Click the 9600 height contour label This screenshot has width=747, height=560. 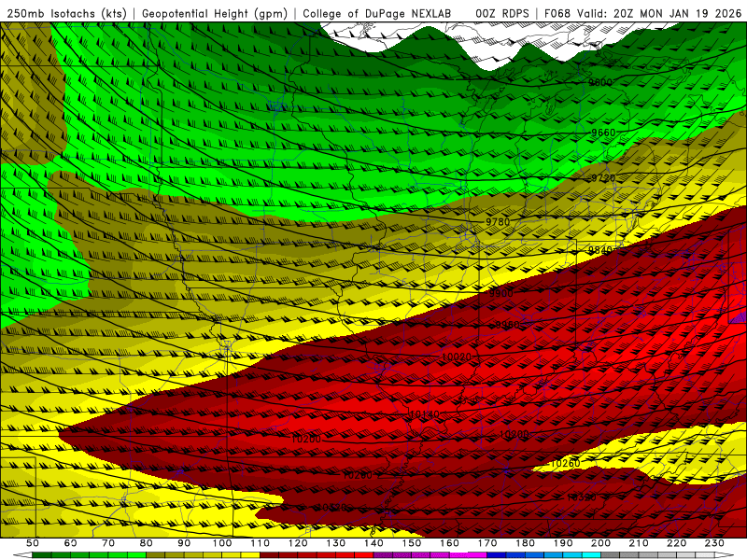[x=599, y=82]
